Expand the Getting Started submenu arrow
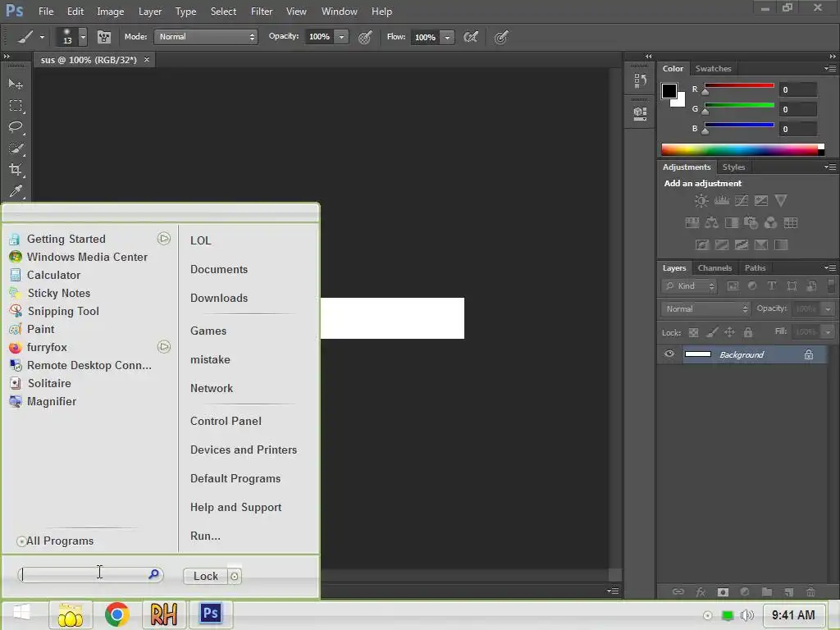 [164, 239]
